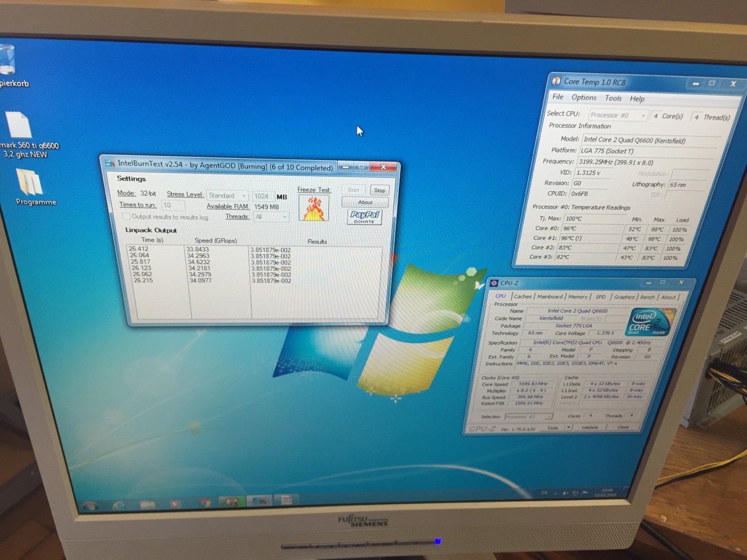Switch to IntelBurnTest taskbar button

tap(259, 501)
